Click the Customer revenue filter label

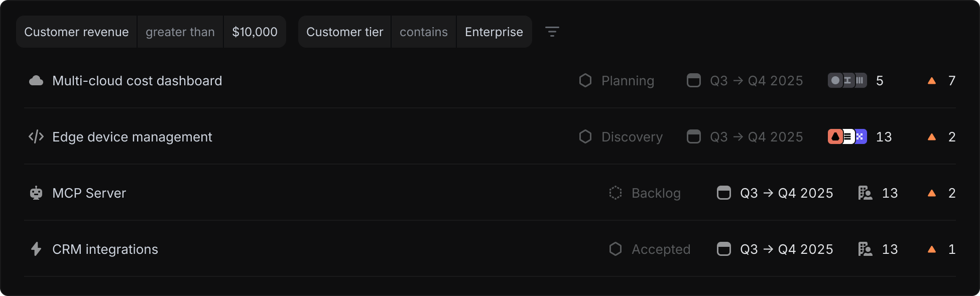coord(76,32)
